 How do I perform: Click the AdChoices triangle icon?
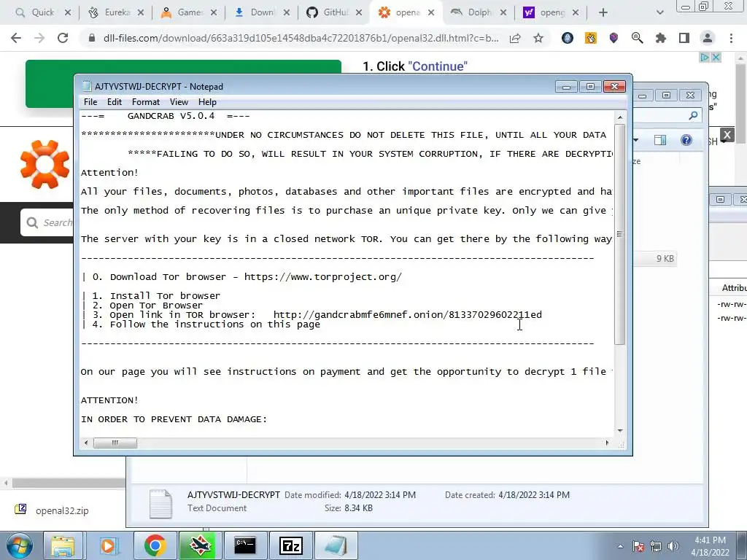tap(704, 58)
